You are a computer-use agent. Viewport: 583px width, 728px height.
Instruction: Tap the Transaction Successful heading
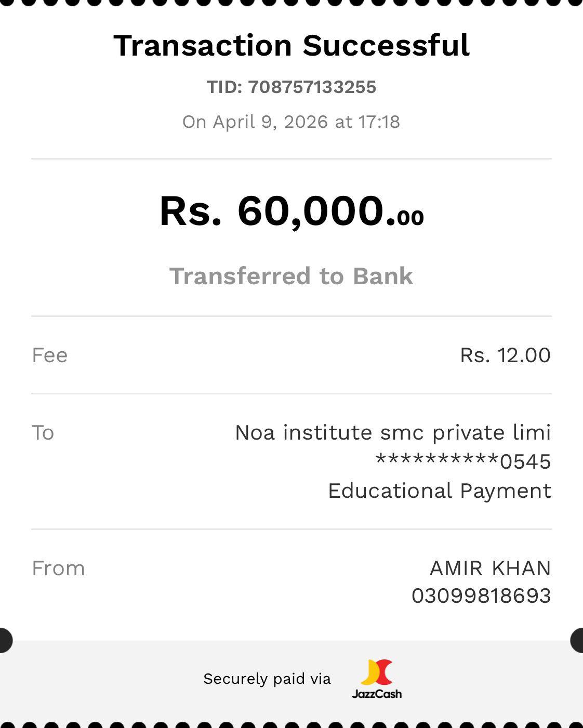pos(291,45)
